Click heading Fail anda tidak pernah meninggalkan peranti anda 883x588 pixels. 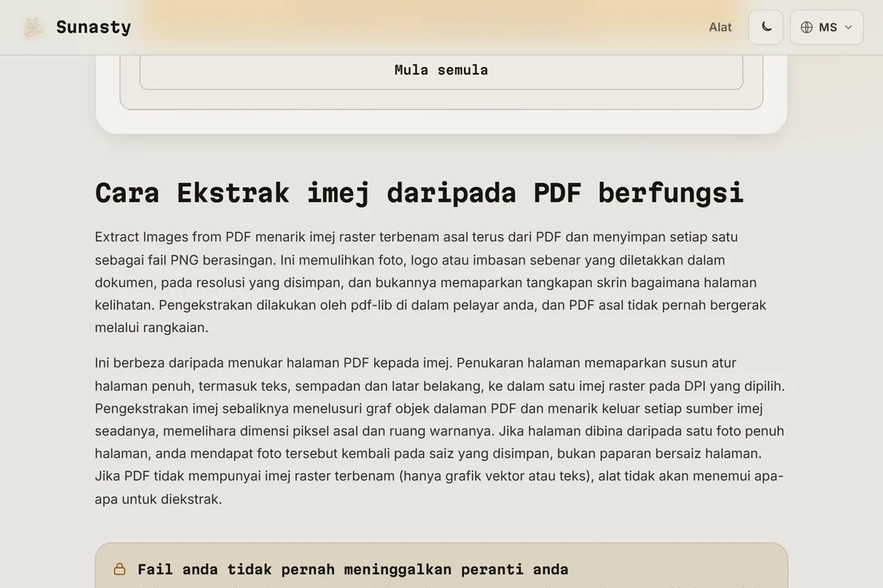[352, 570]
